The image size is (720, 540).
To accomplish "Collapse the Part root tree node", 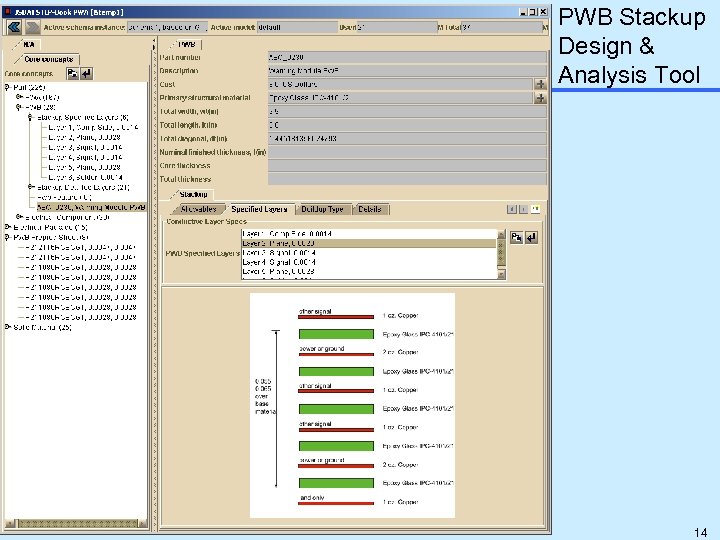I will click(7, 87).
